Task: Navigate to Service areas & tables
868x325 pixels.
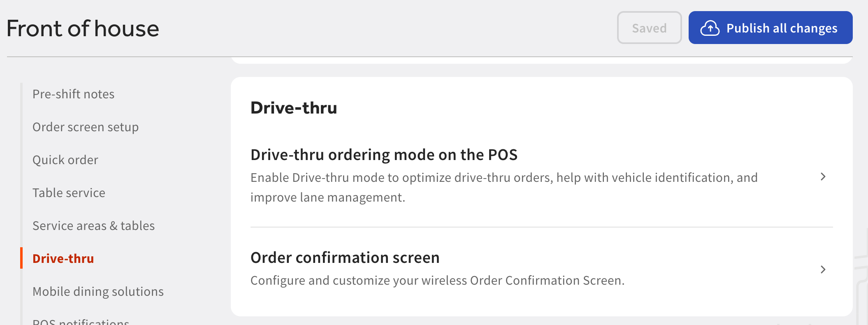Action: point(93,225)
